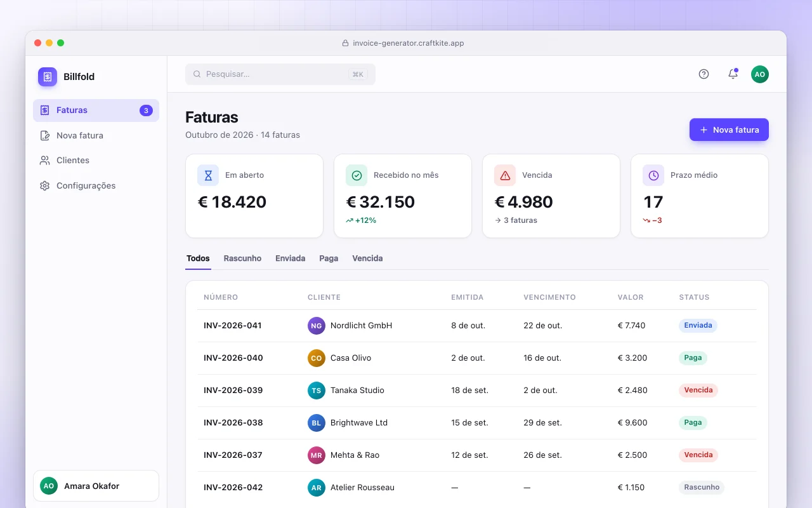This screenshot has width=812, height=508.
Task: Open invoice INV-2026-041
Action: [476, 326]
